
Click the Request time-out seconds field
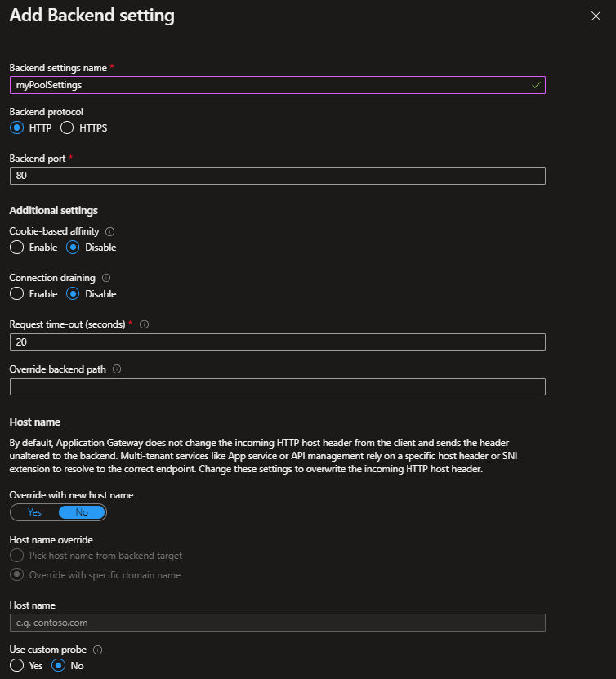277,342
